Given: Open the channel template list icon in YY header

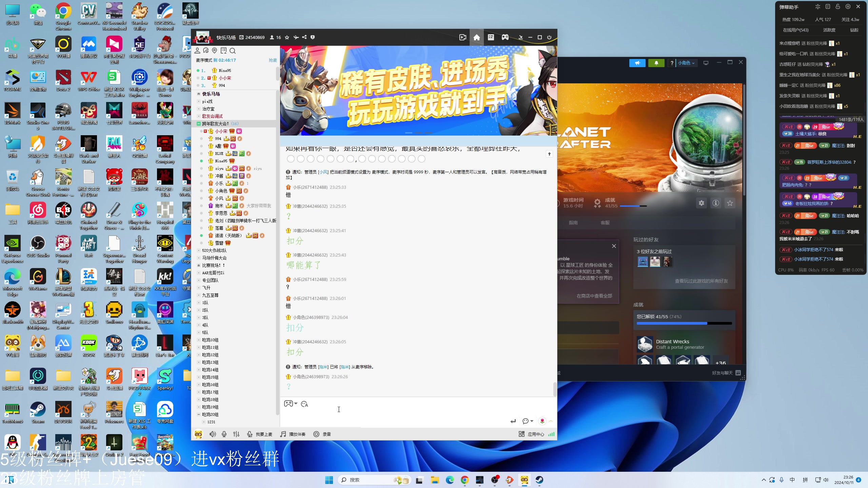Looking at the screenshot, I should (x=491, y=37).
